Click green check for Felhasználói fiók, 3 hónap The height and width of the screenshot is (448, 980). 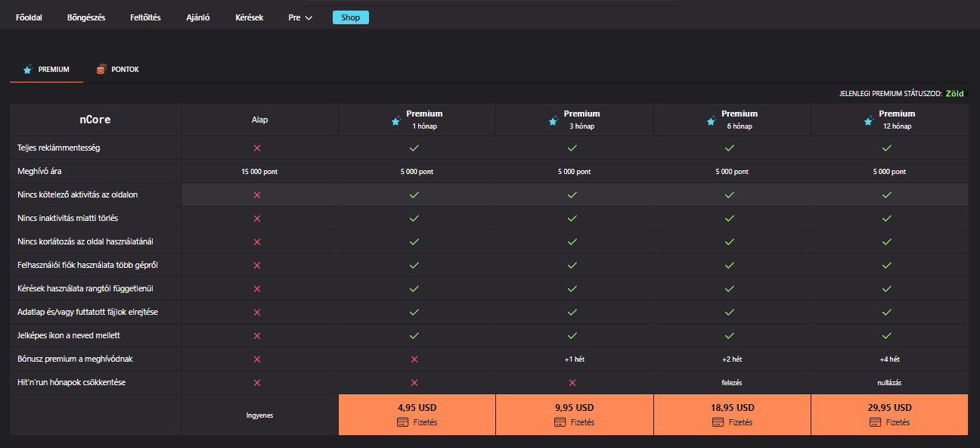572,266
